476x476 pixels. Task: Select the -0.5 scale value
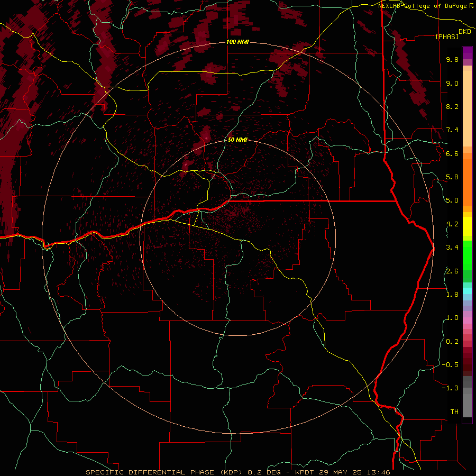tap(450, 365)
